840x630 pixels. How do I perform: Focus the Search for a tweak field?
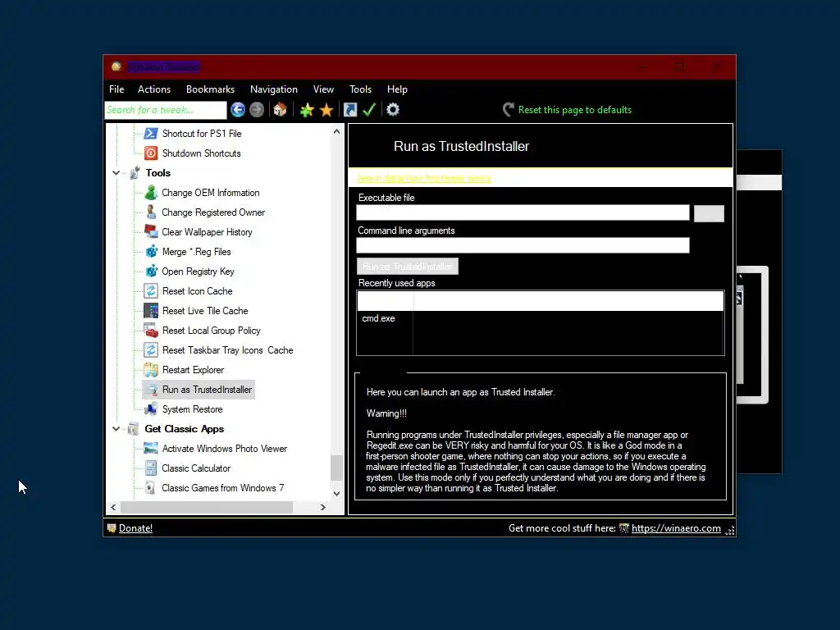[x=166, y=110]
